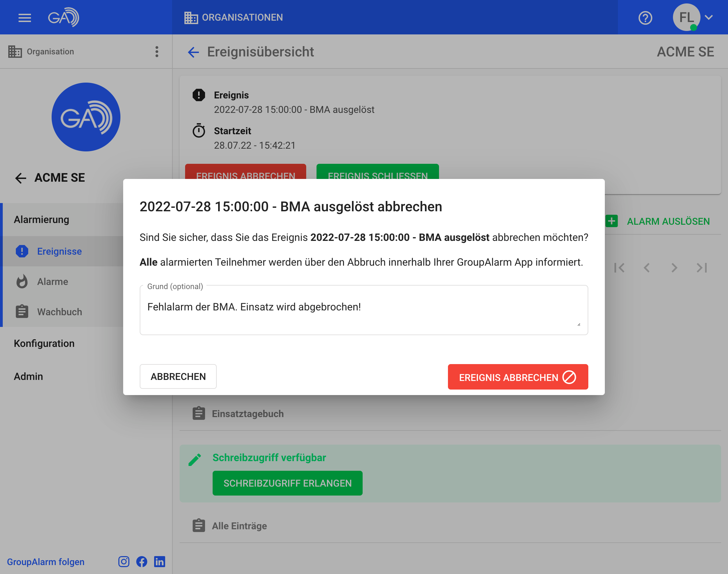Confirm with red Ereignis abbrechen dialog button
The image size is (728, 574).
pyautogui.click(x=518, y=377)
